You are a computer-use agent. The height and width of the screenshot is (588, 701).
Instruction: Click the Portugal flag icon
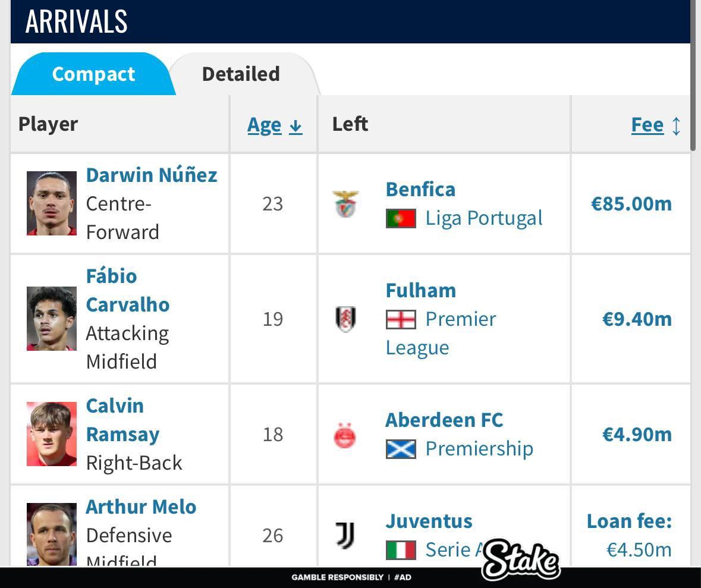pos(401,219)
